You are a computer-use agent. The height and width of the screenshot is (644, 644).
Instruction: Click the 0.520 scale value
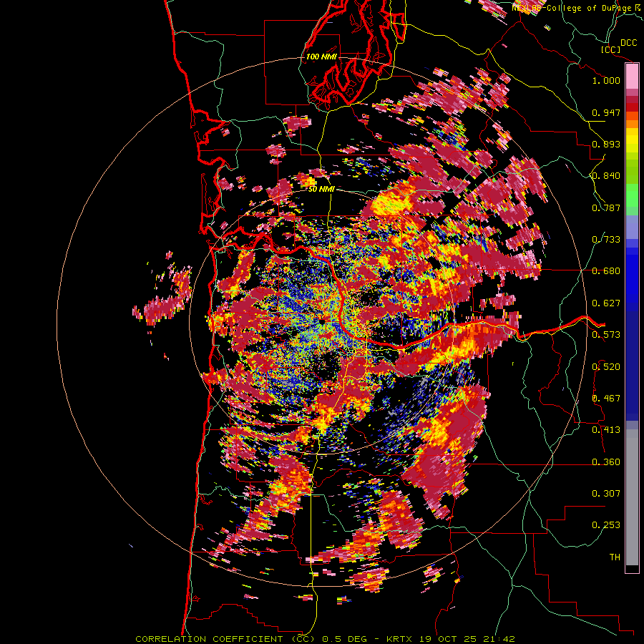pyautogui.click(x=606, y=366)
